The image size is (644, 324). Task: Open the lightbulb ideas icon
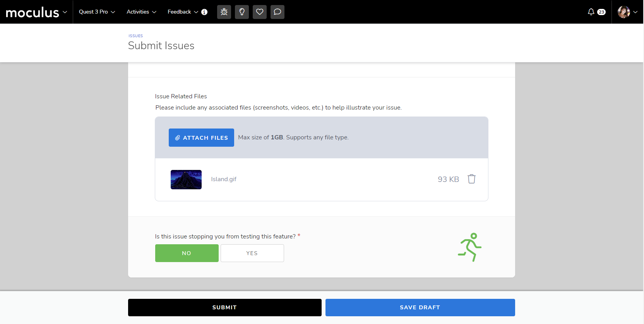[242, 12]
